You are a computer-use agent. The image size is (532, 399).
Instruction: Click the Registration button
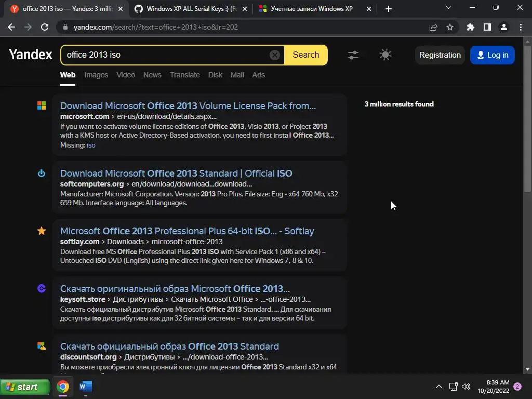click(440, 55)
